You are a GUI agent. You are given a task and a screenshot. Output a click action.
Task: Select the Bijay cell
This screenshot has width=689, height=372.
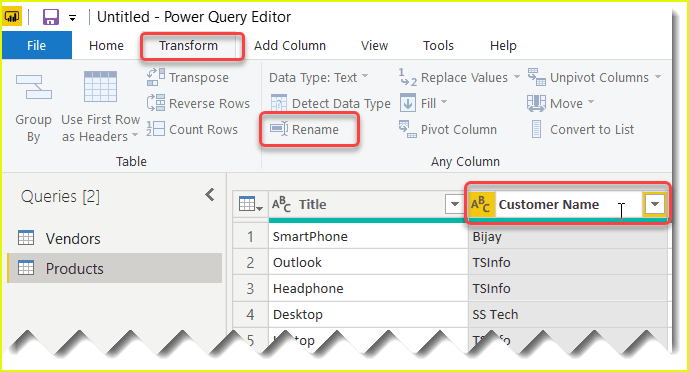(568, 236)
